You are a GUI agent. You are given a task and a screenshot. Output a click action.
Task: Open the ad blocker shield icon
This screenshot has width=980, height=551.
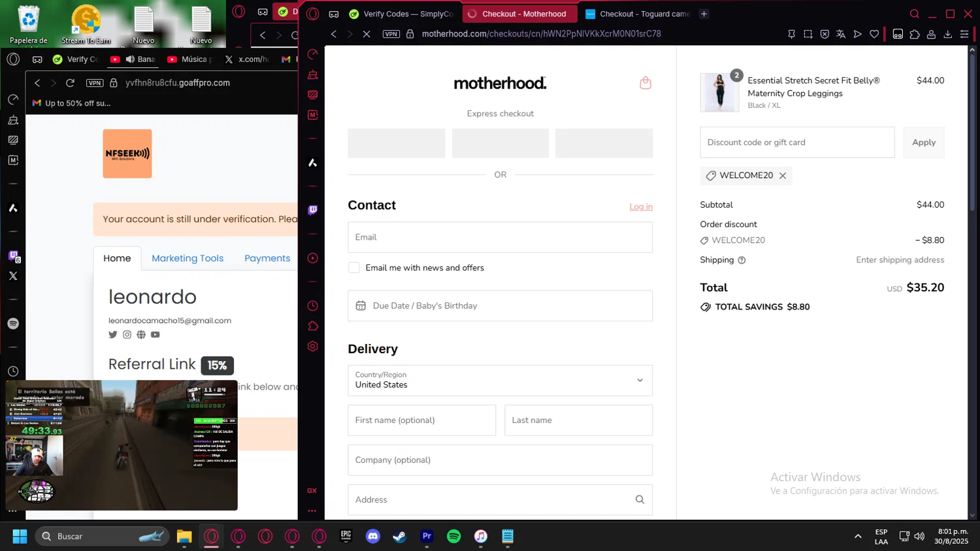[825, 34]
